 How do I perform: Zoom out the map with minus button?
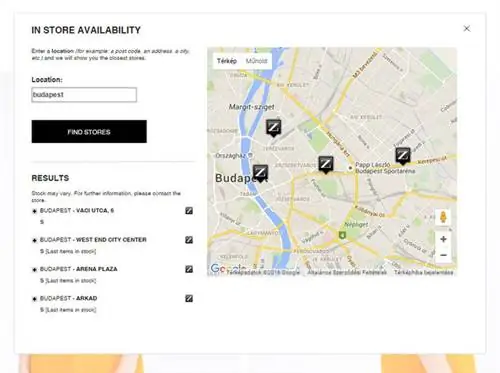coord(443,255)
